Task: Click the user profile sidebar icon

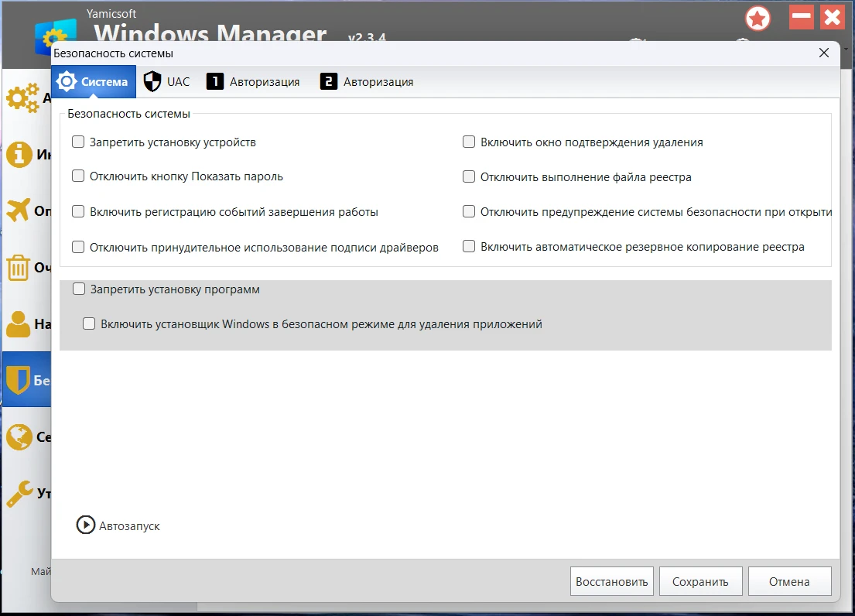Action: pos(18,324)
